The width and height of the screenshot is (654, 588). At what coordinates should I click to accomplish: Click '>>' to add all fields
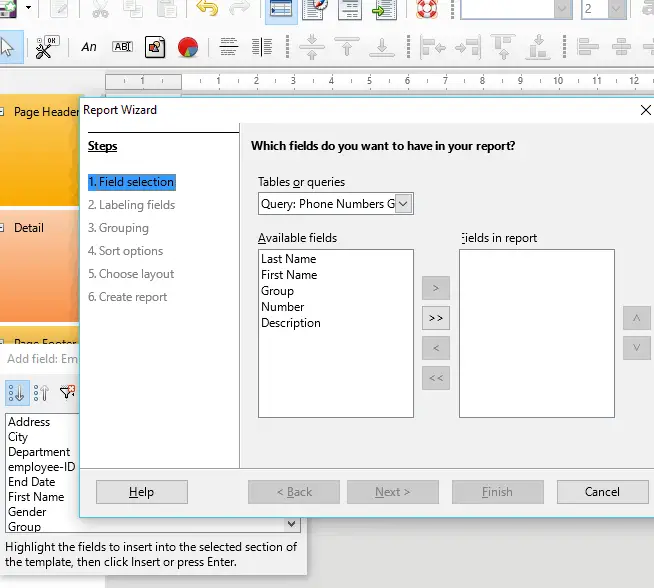tap(435, 318)
